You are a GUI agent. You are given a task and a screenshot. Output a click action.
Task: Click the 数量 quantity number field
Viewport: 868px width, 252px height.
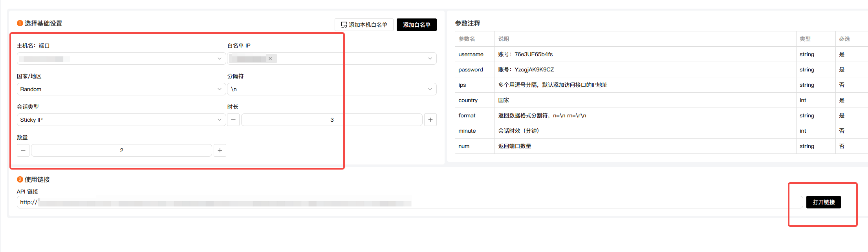coord(121,150)
